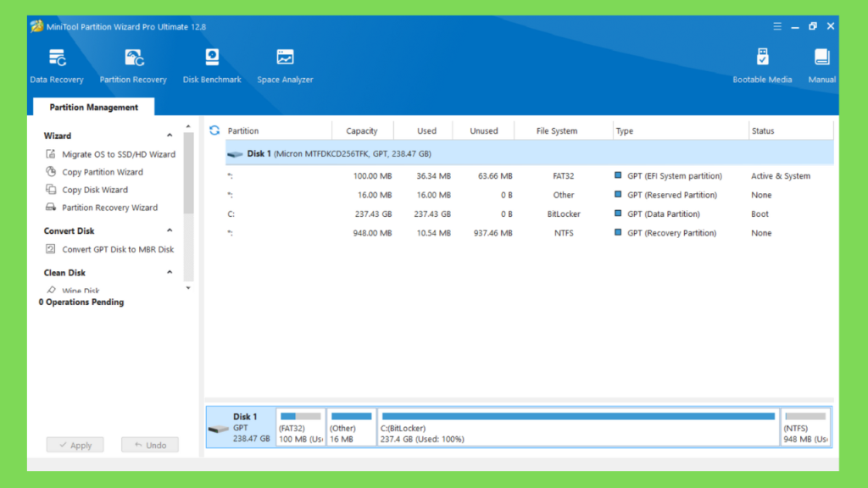Start the Copy Partition Wizard
868x488 pixels.
[x=103, y=172]
